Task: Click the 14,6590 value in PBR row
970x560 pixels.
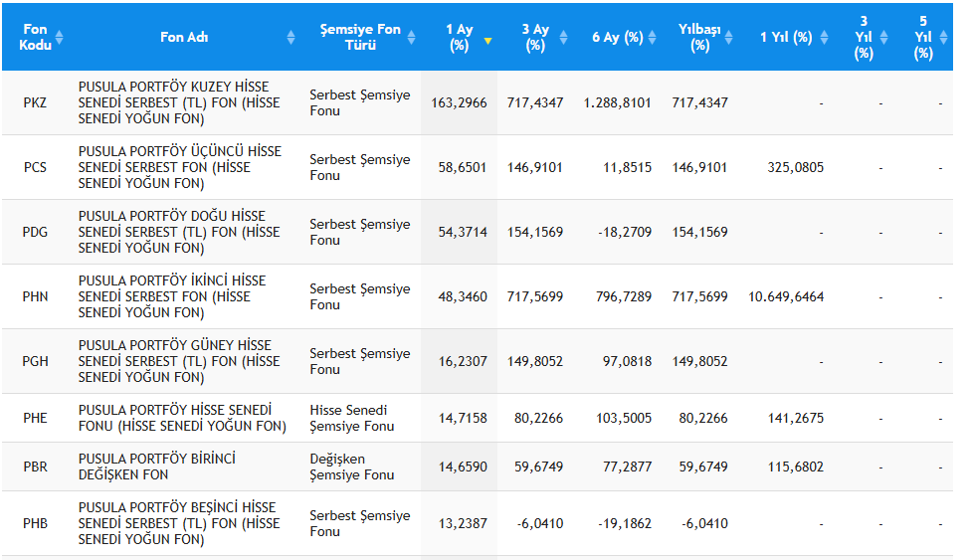Action: [x=463, y=467]
